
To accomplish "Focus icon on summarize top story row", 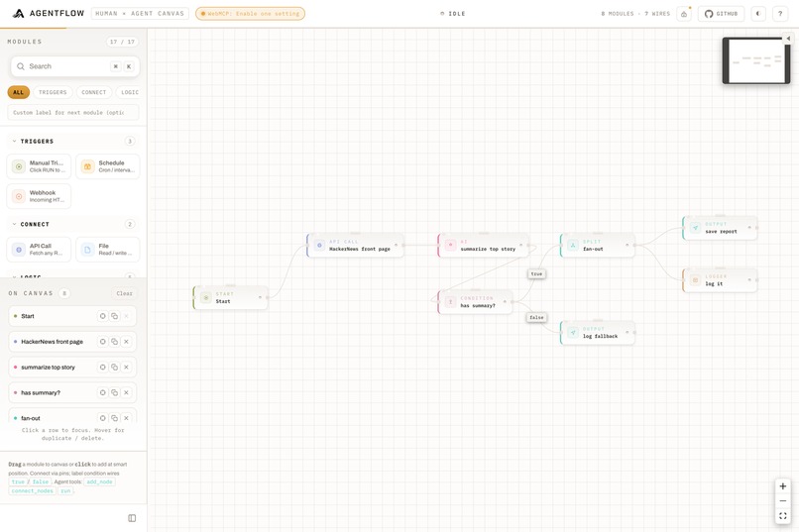I will 102,368.
